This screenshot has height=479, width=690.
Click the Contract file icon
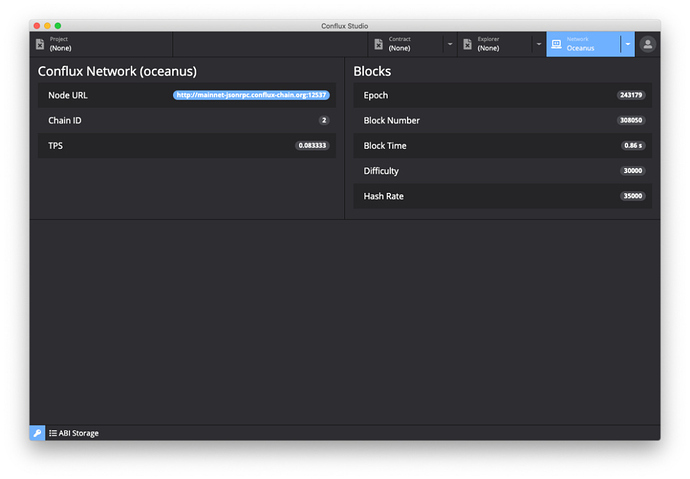pyautogui.click(x=378, y=44)
